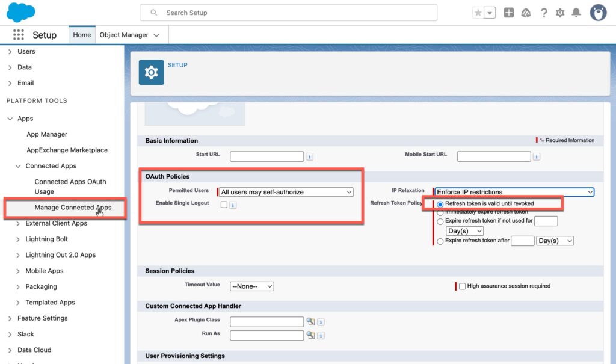Expand Lightning Out 2.0 Apps node
Viewport: 616px width, 364px height.
tap(17, 254)
